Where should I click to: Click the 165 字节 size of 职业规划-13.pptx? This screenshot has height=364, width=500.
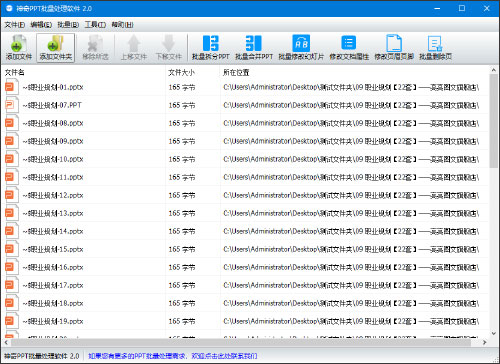click(182, 213)
